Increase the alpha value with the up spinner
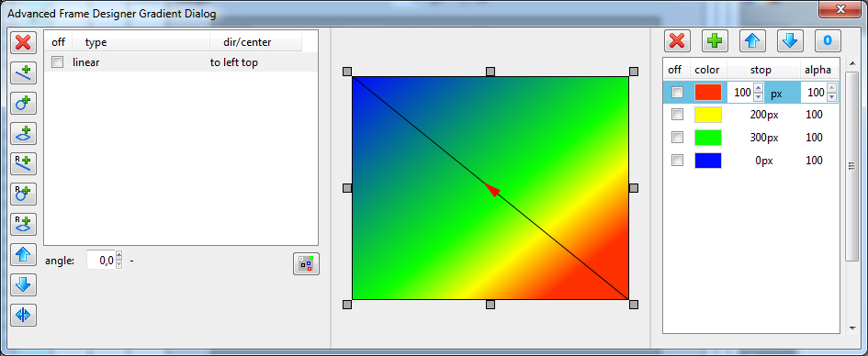Viewport: 868px width, 356px height. [831, 88]
